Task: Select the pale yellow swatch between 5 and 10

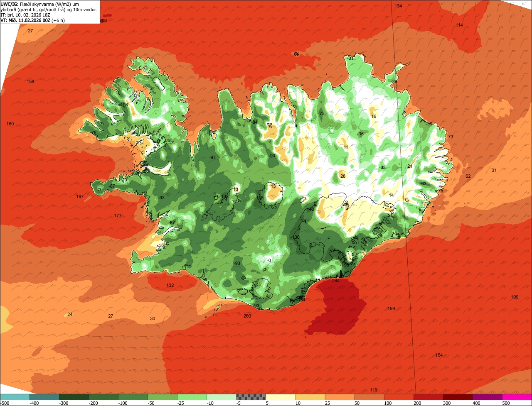Action: click(280, 397)
